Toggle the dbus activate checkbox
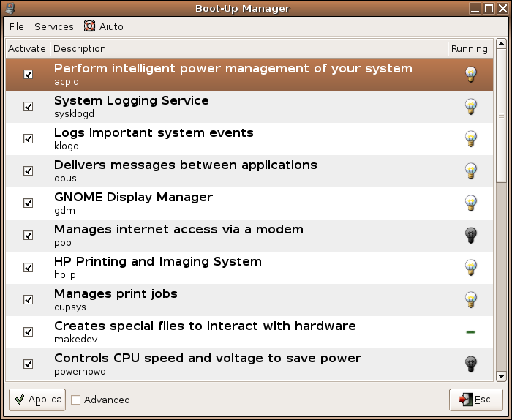The image size is (512, 420). 28,170
